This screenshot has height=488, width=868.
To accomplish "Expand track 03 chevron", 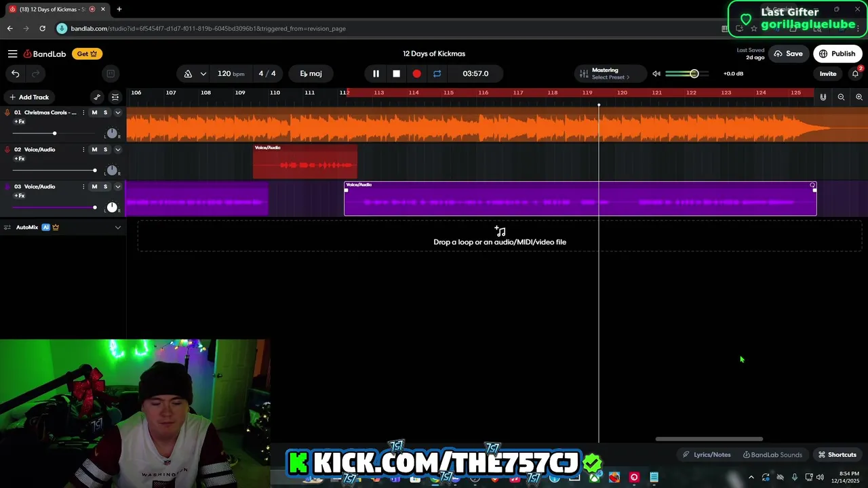I will coord(117,186).
